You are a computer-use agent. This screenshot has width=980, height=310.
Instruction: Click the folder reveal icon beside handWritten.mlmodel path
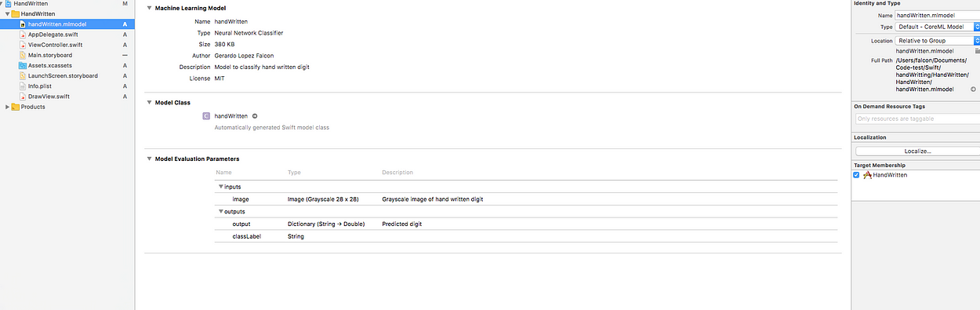[977, 51]
